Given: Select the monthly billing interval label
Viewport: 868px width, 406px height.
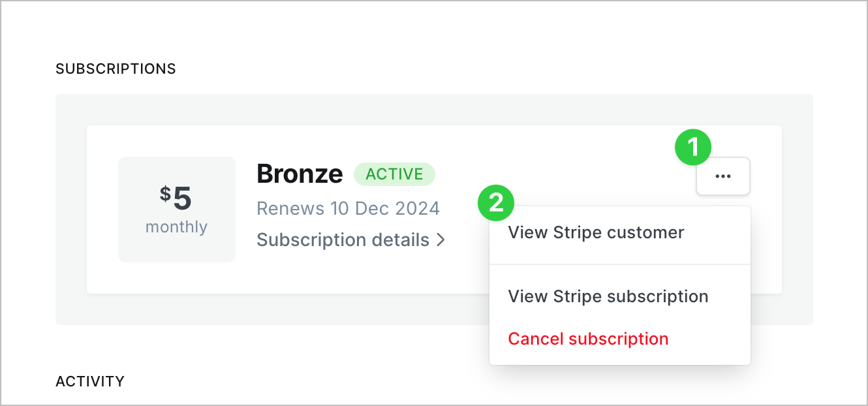Looking at the screenshot, I should [x=176, y=227].
